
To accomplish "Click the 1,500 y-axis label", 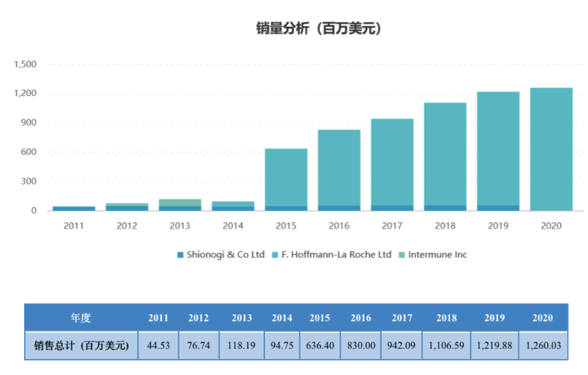I will point(25,64).
